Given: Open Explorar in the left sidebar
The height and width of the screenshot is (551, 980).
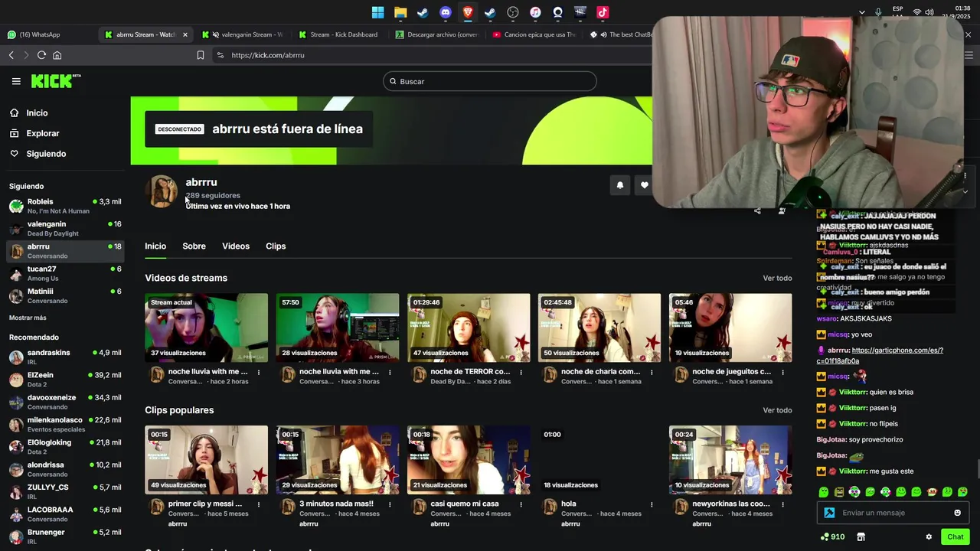Looking at the screenshot, I should coord(42,133).
